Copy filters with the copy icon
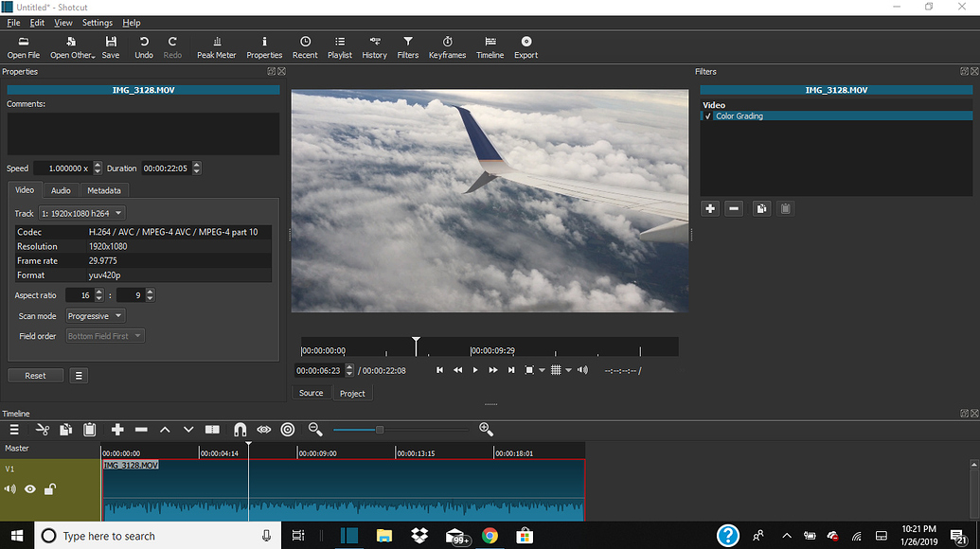 pos(761,208)
